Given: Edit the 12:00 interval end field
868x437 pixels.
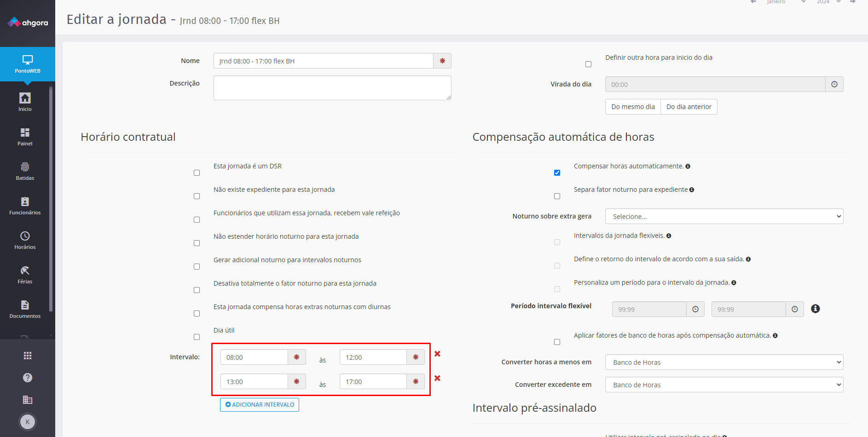Looking at the screenshot, I should pos(373,357).
